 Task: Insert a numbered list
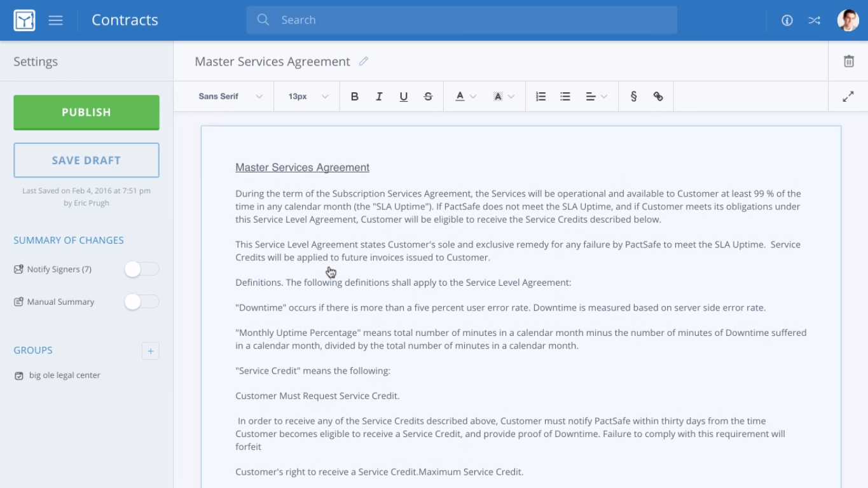(541, 97)
